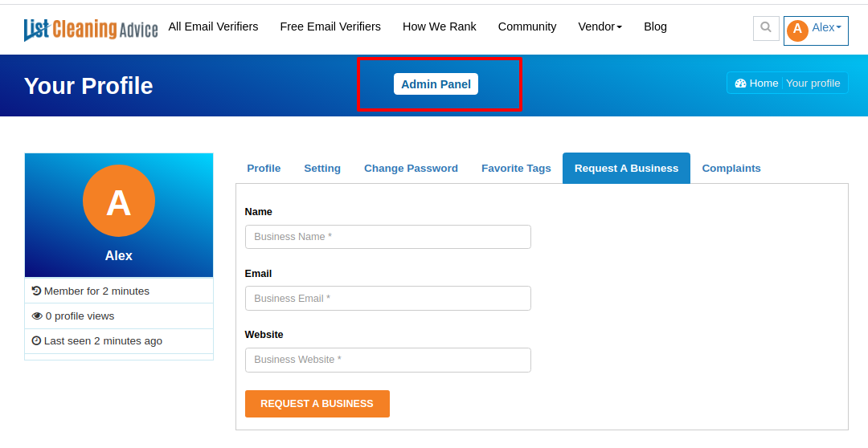Click the List Cleaning Advice logo

[x=91, y=30]
